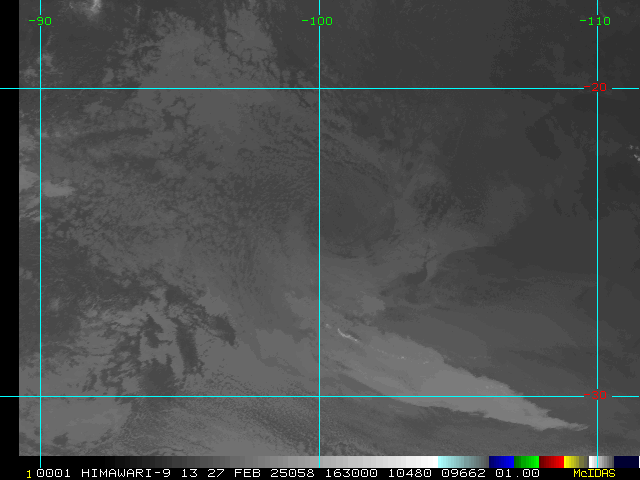This screenshot has height=480, width=640.
Task: Click the bright white cloud streak near -100
Action: 347,334
